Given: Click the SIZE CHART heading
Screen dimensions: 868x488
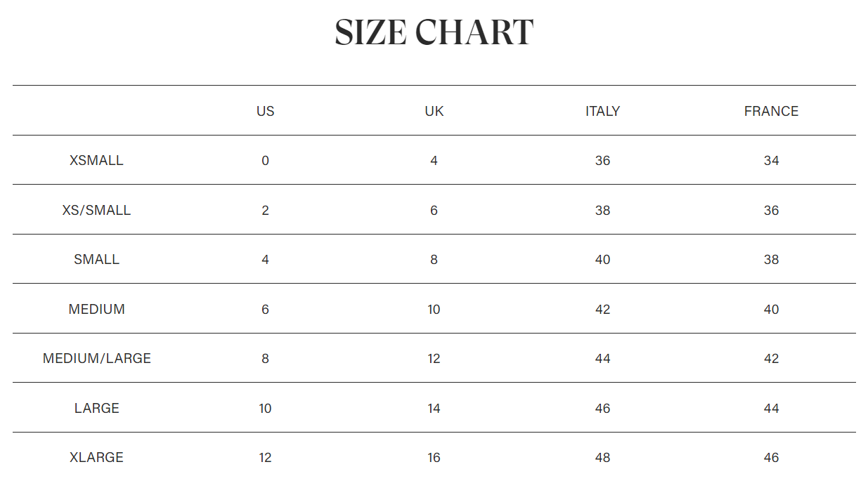Looking at the screenshot, I should tap(434, 33).
